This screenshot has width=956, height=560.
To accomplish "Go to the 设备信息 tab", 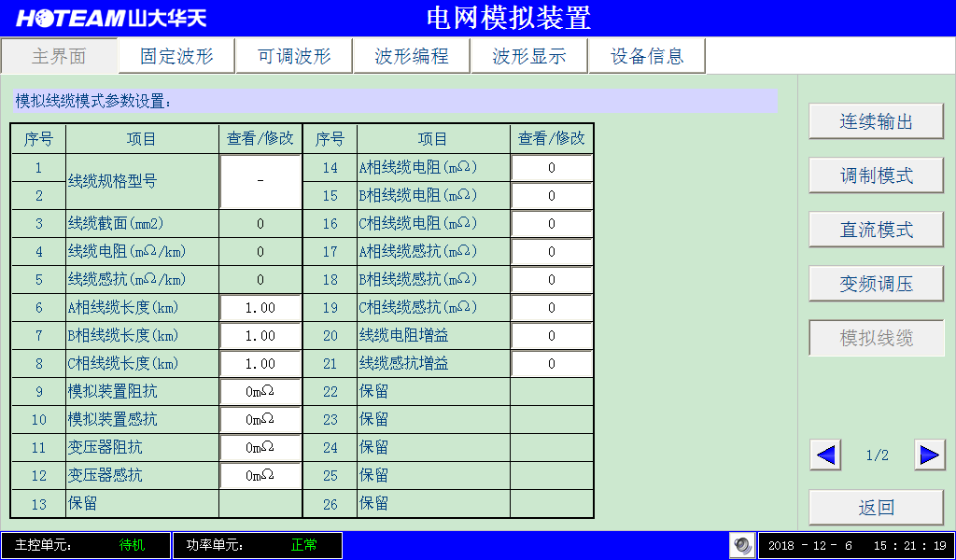I will tap(647, 56).
